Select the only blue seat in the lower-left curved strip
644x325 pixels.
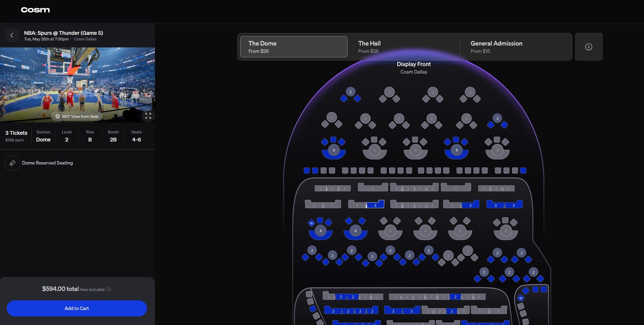[x=313, y=309]
